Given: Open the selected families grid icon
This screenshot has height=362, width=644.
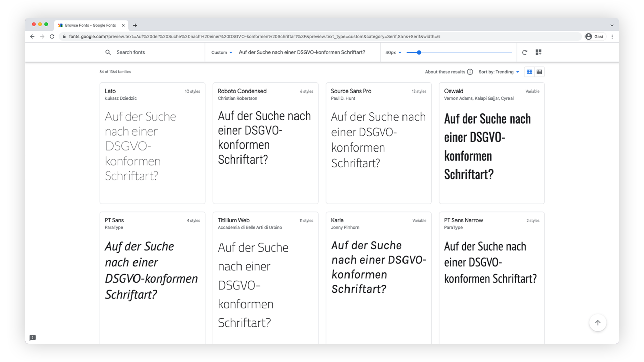Looking at the screenshot, I should (x=539, y=52).
